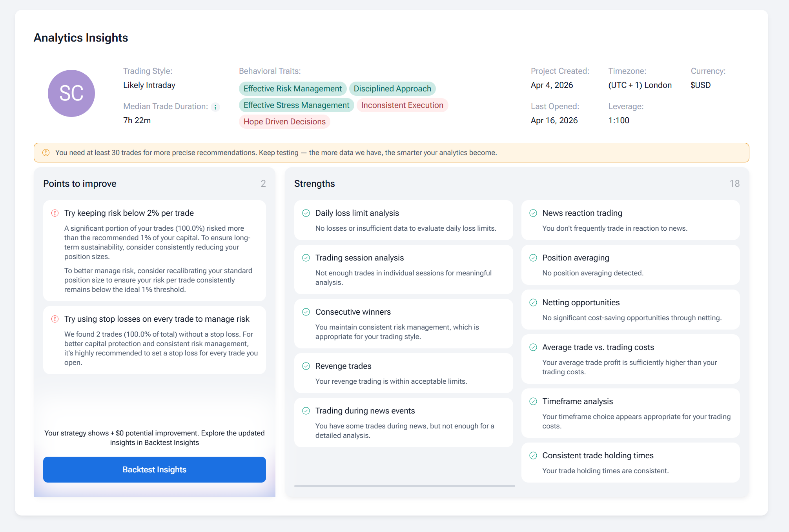This screenshot has width=789, height=532.
Task: Click checkmark icon for Revenge trades
Action: [306, 366]
